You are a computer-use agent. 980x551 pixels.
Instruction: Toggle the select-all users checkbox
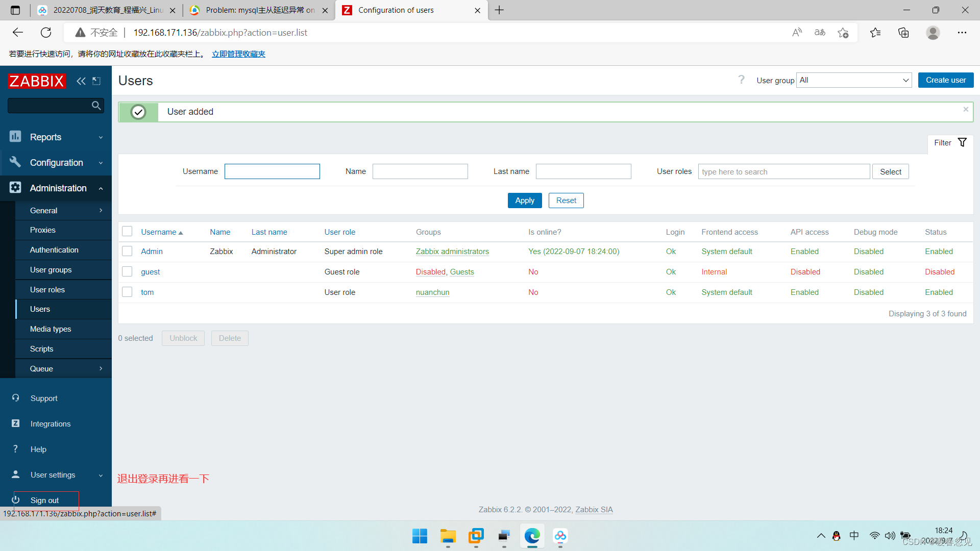coord(127,232)
